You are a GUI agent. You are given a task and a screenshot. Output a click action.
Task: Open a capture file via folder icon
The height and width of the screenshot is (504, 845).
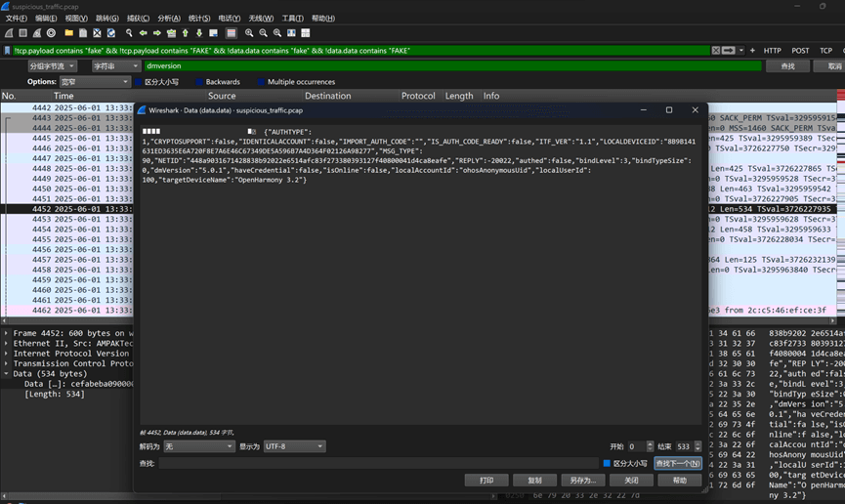69,33
